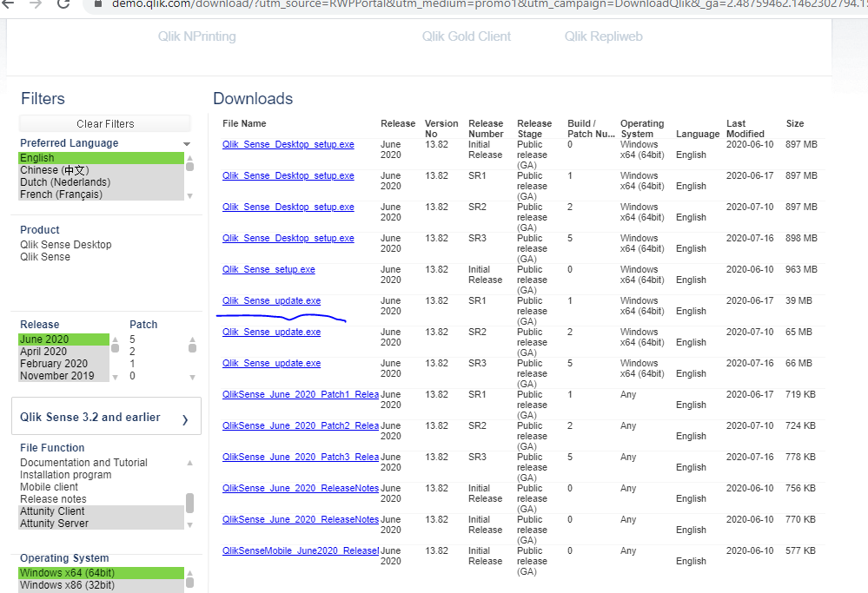Open QlikSense_June_2020_ReleaseNotes 756 KB file

301,489
